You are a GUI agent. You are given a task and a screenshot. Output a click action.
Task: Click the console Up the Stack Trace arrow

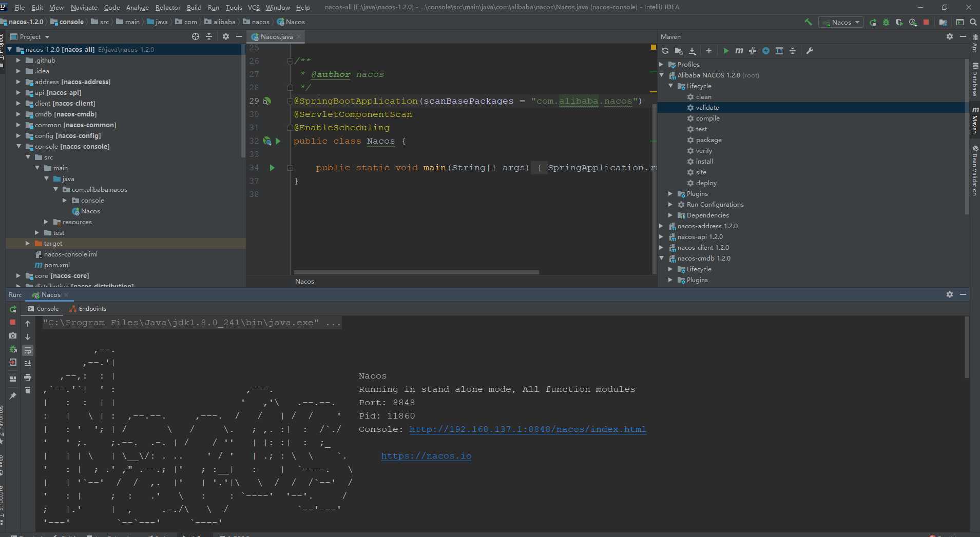(x=28, y=323)
